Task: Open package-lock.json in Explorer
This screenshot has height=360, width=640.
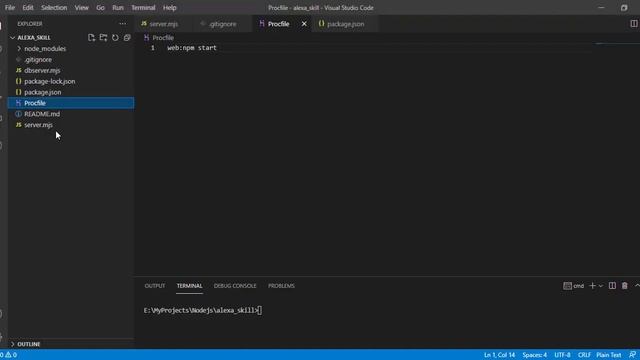Action: coord(49,81)
